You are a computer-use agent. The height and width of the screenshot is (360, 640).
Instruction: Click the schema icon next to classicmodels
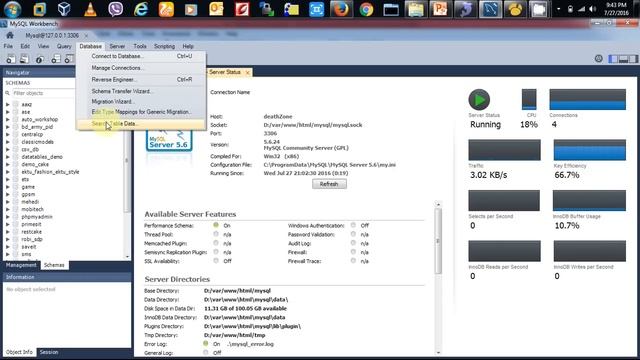[x=16, y=142]
